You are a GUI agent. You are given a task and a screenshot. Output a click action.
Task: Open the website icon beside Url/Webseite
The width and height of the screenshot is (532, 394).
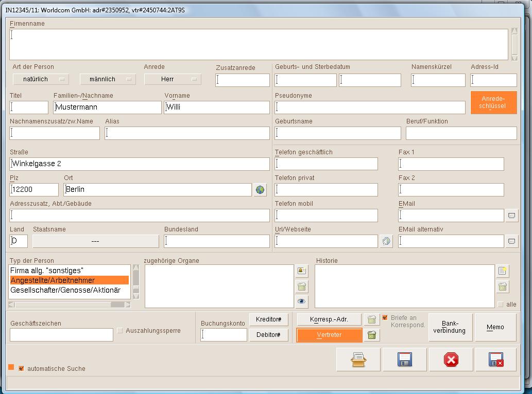(x=386, y=241)
